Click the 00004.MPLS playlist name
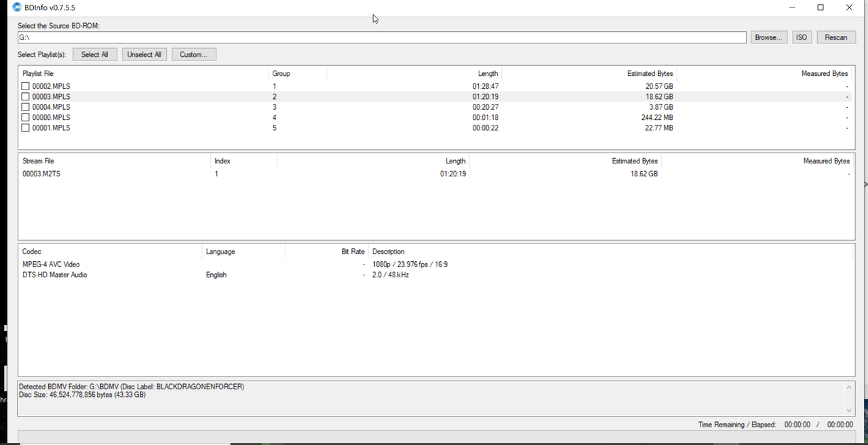The height and width of the screenshot is (445, 868). pyautogui.click(x=51, y=107)
